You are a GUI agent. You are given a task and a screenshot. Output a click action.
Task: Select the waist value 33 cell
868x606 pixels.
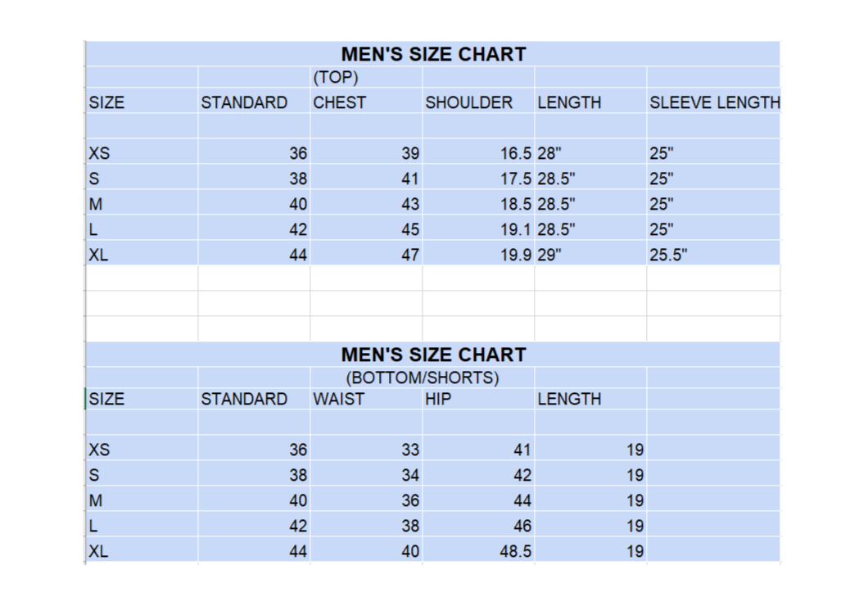[409, 450]
